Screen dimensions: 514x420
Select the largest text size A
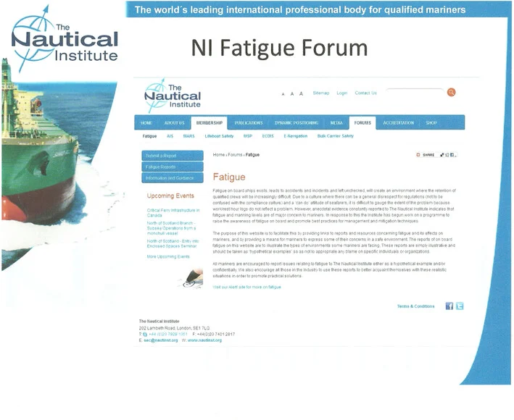301,93
